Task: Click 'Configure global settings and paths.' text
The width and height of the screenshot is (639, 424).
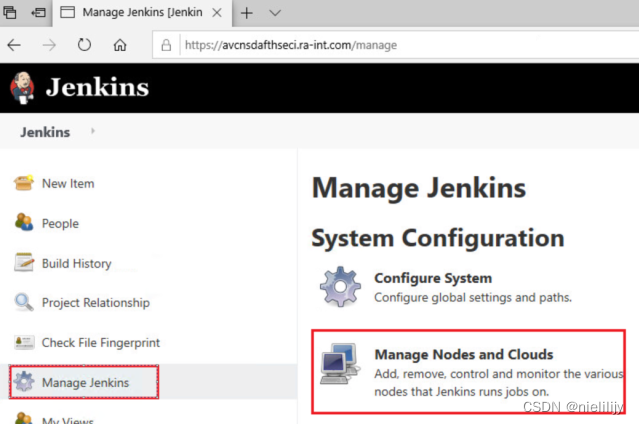Action: point(473,297)
